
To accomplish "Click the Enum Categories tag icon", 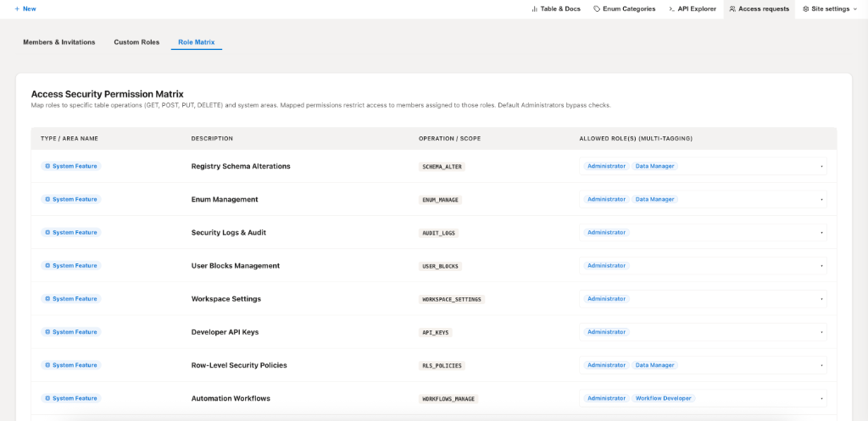I will (x=597, y=8).
